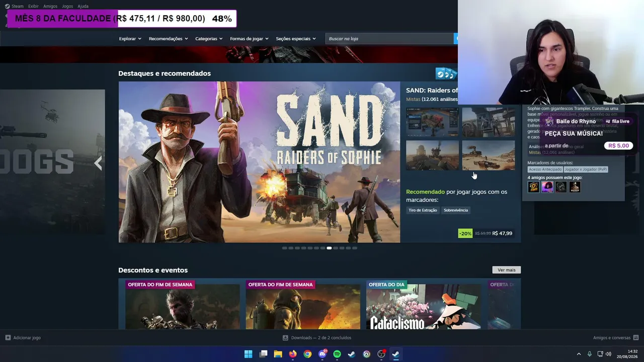644x362 pixels.
Task: Open Discord from the taskbar
Action: pyautogui.click(x=323, y=354)
